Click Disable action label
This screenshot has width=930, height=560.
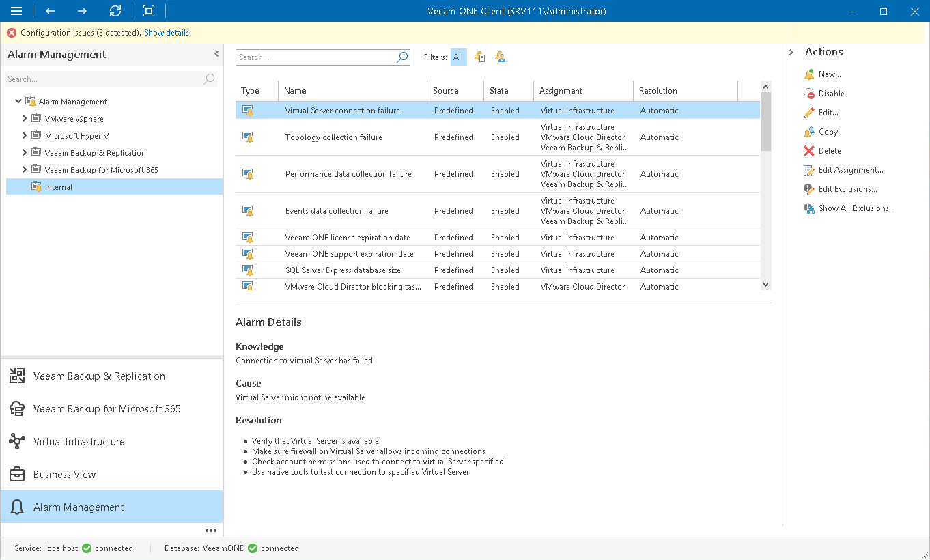tap(832, 94)
